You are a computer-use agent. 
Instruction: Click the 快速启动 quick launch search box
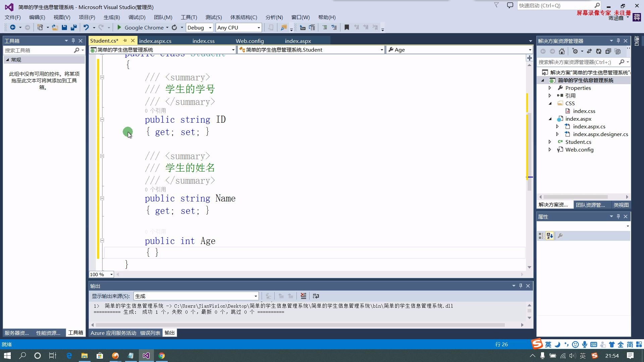point(556,5)
